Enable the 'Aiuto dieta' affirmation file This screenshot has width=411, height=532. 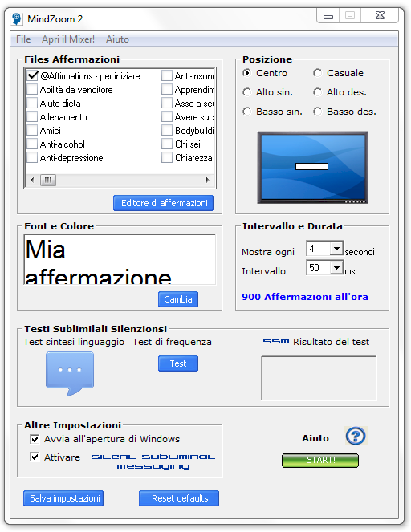(x=32, y=103)
